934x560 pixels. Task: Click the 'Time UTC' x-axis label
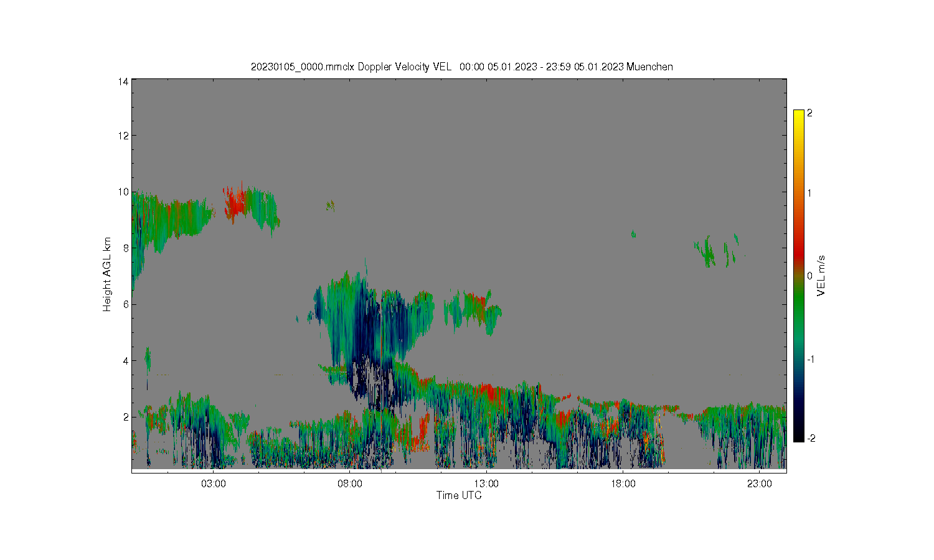(459, 495)
